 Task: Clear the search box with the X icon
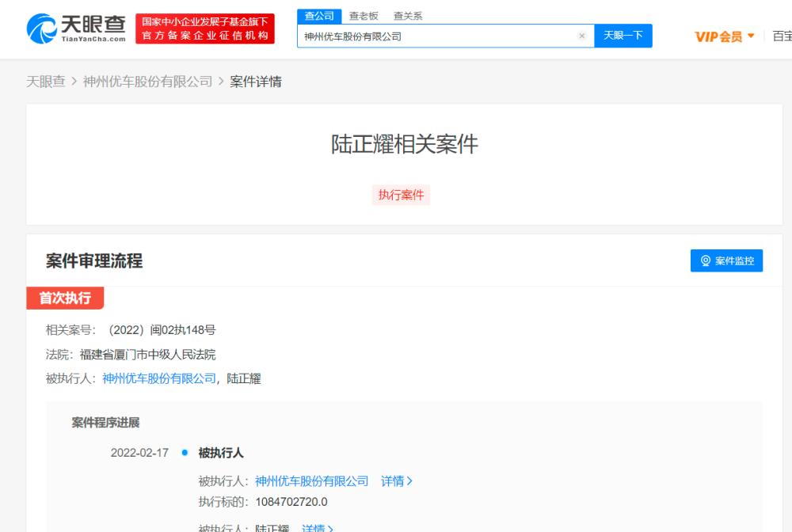tap(581, 36)
